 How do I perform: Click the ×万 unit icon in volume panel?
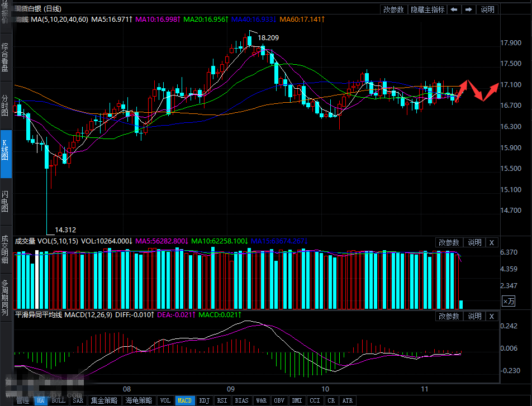(x=509, y=302)
